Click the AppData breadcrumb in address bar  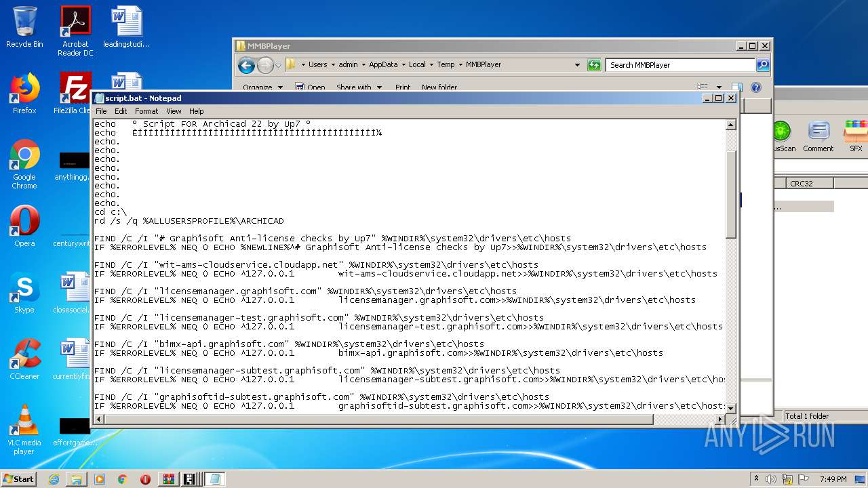click(x=383, y=64)
